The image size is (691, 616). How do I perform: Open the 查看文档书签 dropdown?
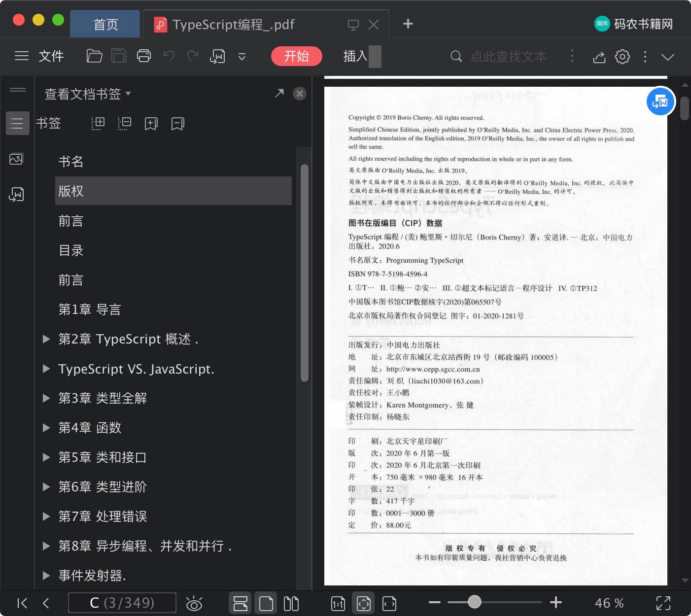88,94
